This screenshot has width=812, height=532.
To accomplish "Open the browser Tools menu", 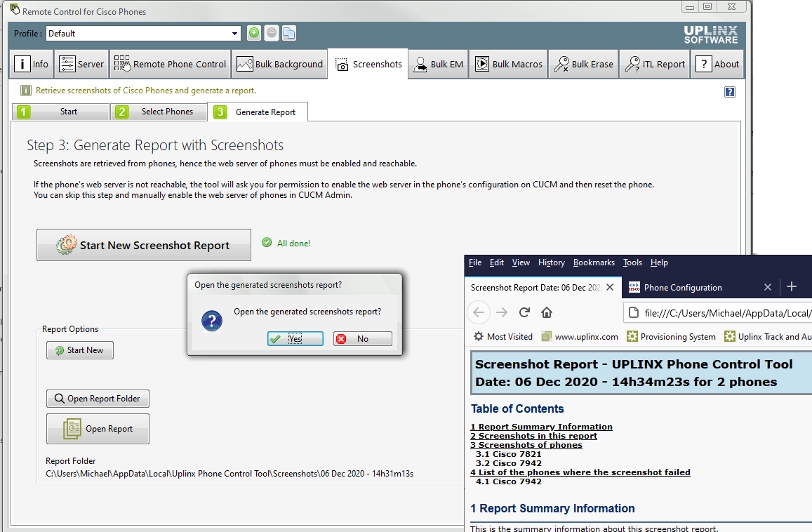I will (x=632, y=262).
